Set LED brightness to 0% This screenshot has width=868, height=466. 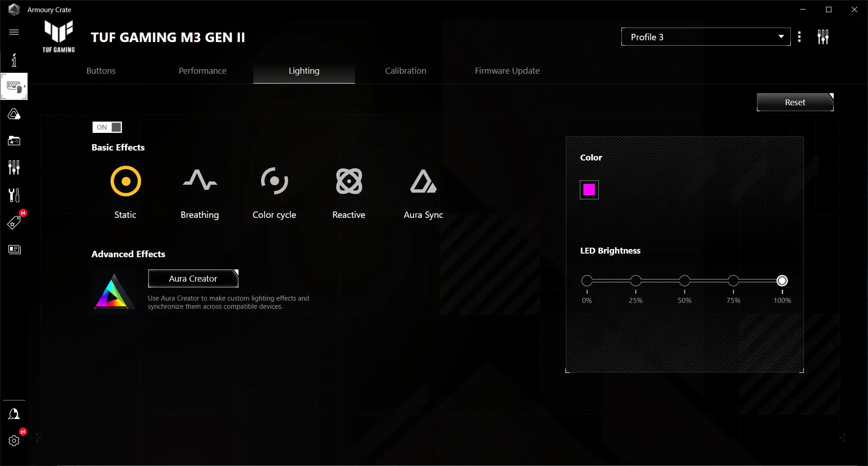click(587, 281)
